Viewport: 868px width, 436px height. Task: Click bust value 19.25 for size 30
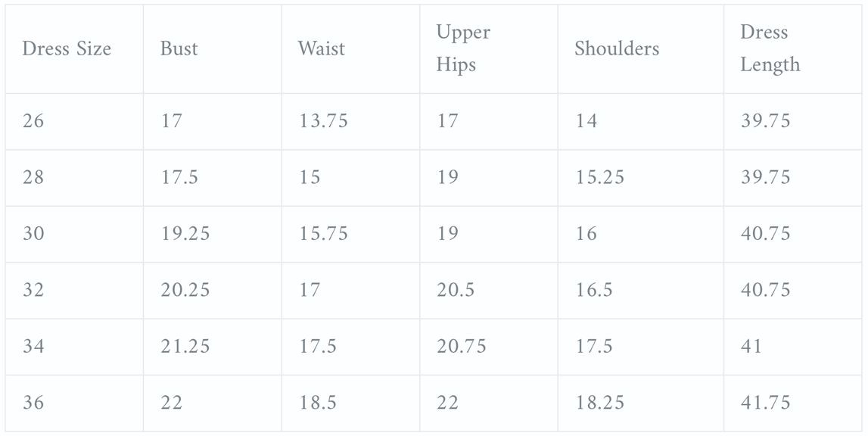coord(185,234)
